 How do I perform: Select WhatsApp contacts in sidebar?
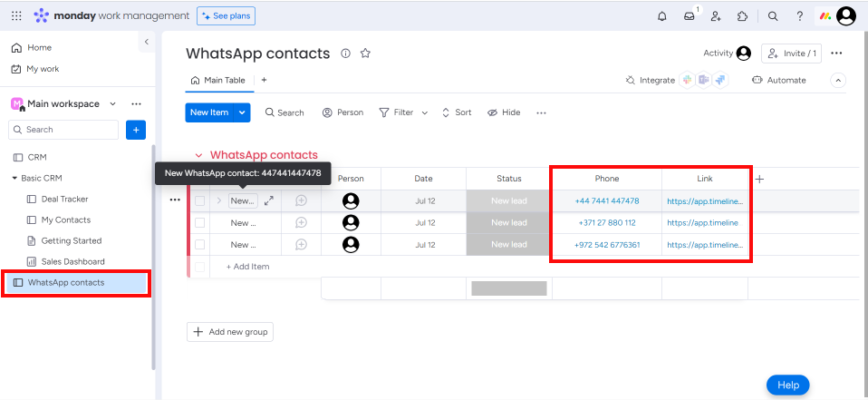coord(76,283)
